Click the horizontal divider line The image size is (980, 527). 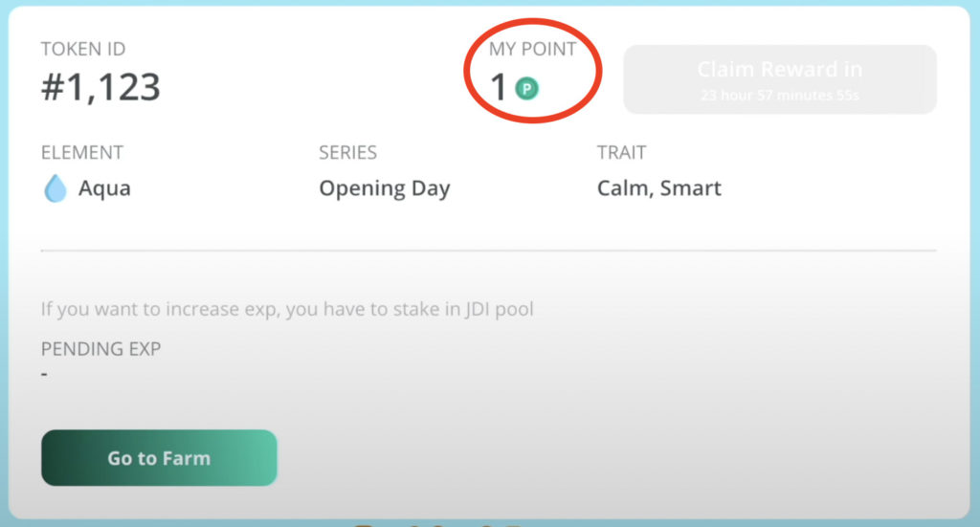point(489,251)
